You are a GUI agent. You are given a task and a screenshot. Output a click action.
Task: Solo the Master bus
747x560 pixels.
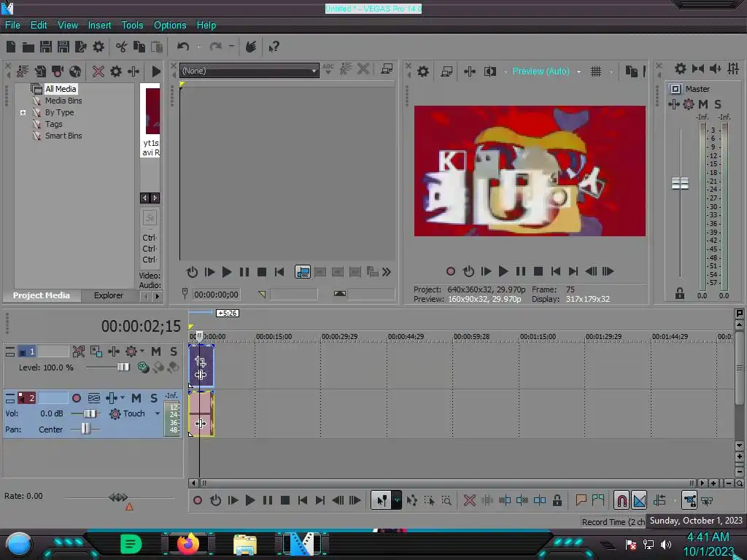click(x=718, y=104)
